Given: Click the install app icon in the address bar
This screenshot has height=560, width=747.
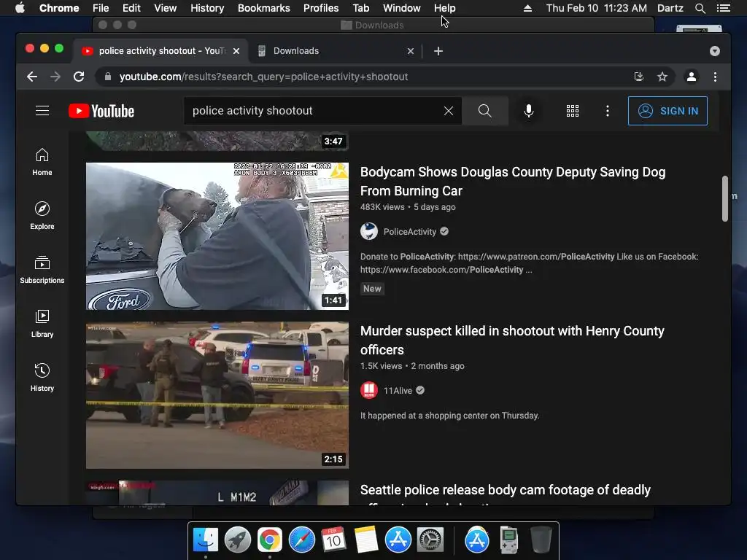Looking at the screenshot, I should 638,77.
